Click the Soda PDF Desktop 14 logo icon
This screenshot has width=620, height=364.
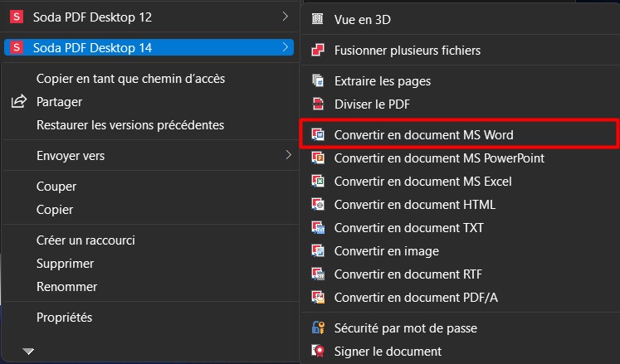coord(17,47)
